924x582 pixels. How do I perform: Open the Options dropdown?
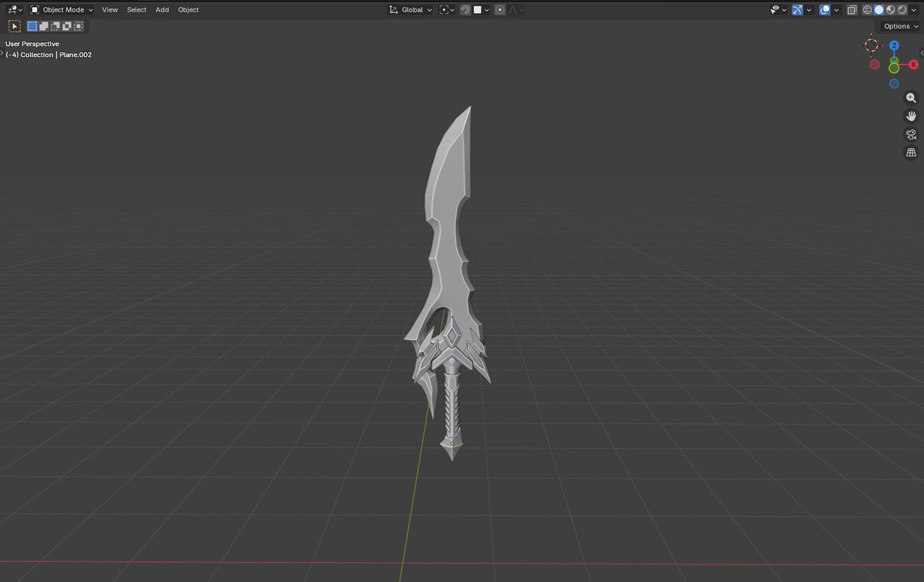click(901, 26)
